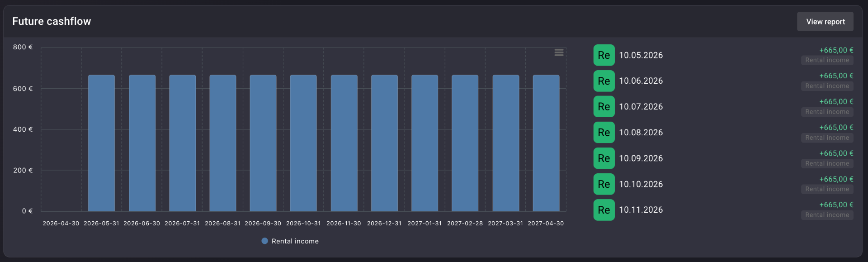Image resolution: width=868 pixels, height=262 pixels.
Task: Click the Rental income tag for 10.10.2026
Action: (827, 189)
